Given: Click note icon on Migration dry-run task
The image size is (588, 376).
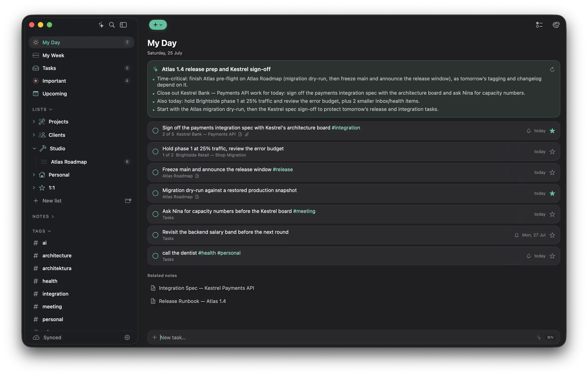Looking at the screenshot, I should point(197,197).
